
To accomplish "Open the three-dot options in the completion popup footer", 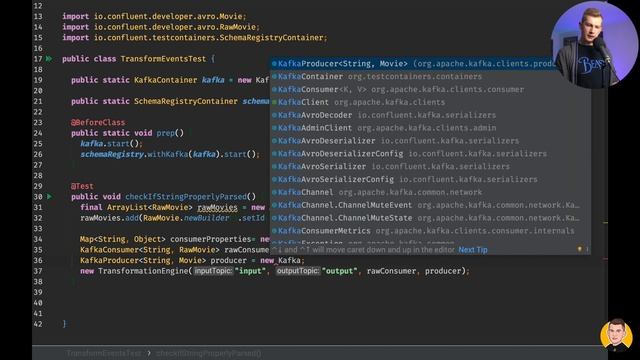I will [x=587, y=249].
